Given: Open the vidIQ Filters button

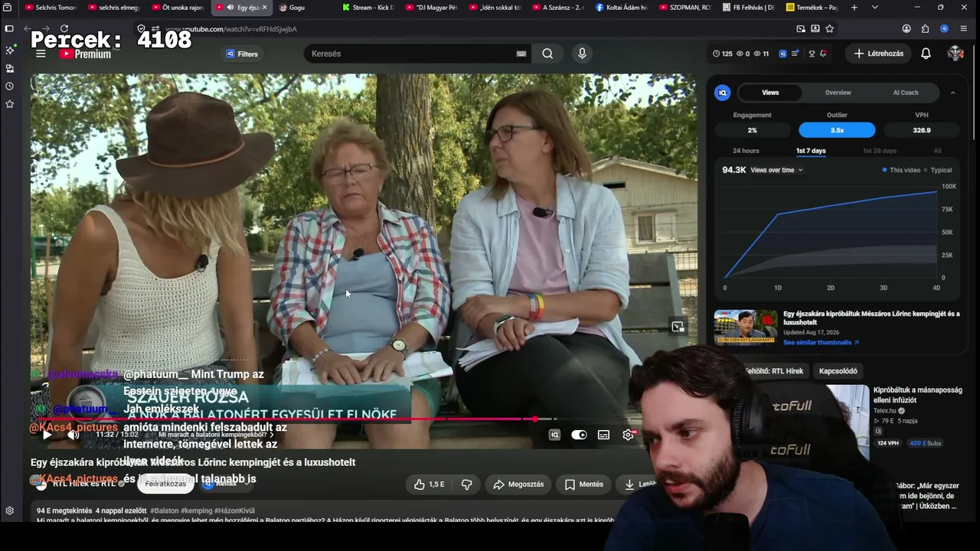Looking at the screenshot, I should (242, 54).
